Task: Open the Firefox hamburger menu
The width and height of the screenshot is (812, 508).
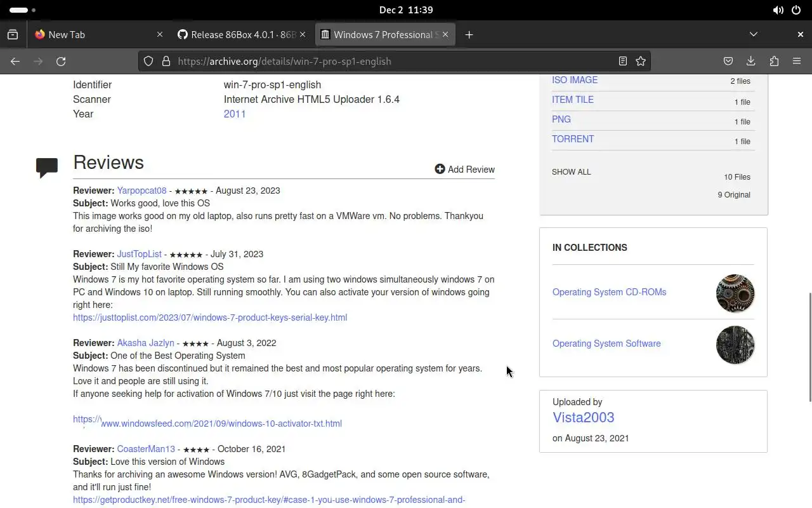Action: pyautogui.click(x=797, y=61)
